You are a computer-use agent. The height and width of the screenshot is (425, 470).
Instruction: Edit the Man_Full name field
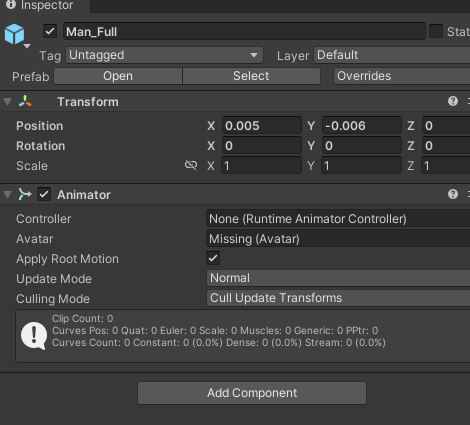(244, 32)
